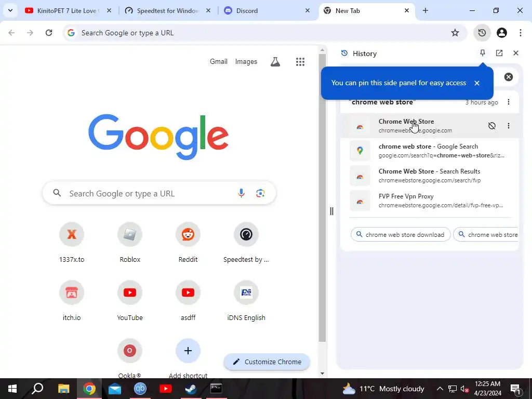Open the 1337x.to shortcut

pos(72,243)
